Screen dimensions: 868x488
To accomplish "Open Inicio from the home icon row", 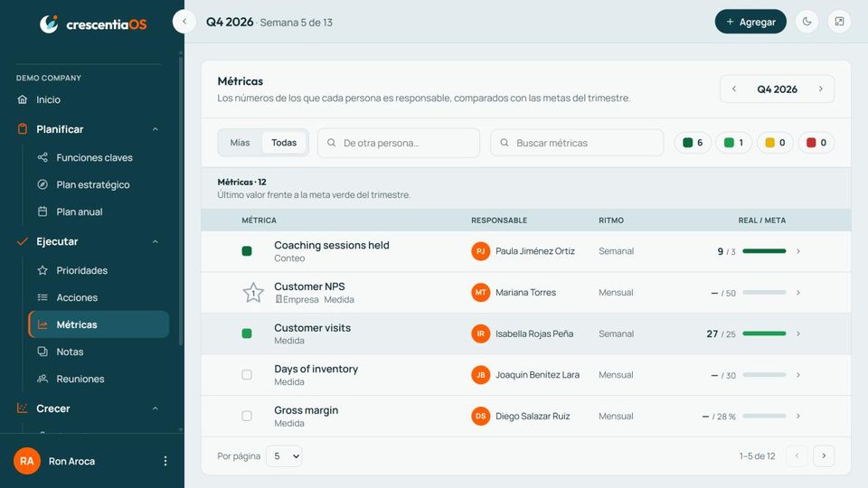I will (90, 99).
